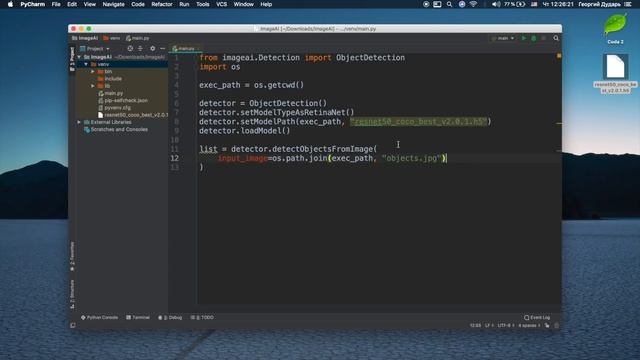Click the battery status icon in the menu bar

pos(521,4)
